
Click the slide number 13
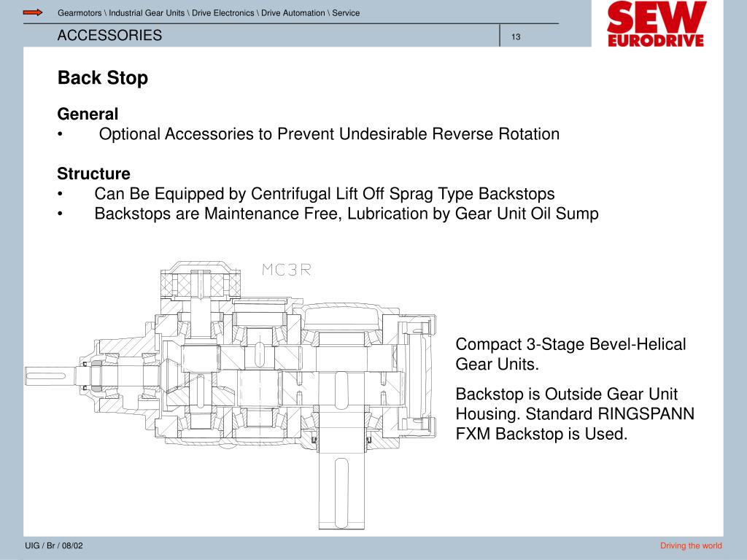pos(516,36)
